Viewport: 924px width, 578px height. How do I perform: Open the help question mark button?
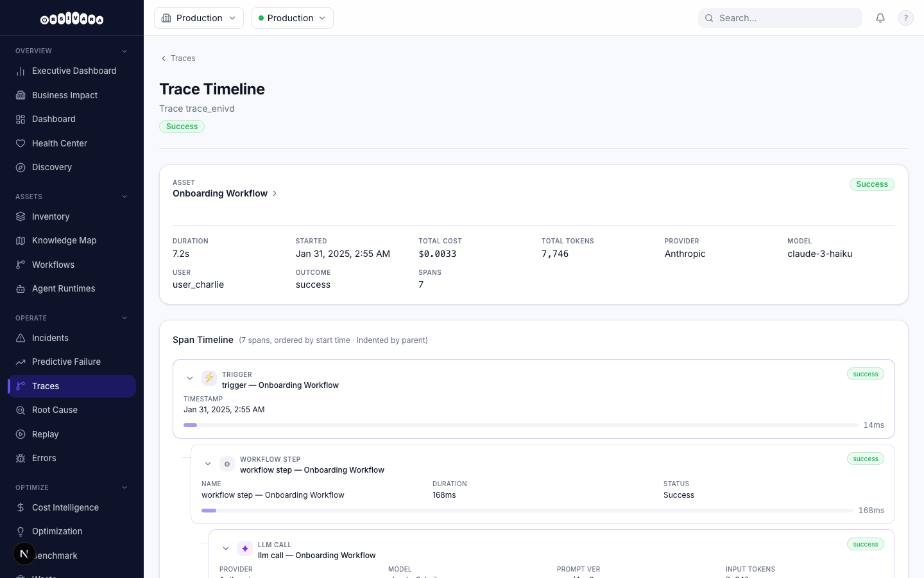[906, 18]
